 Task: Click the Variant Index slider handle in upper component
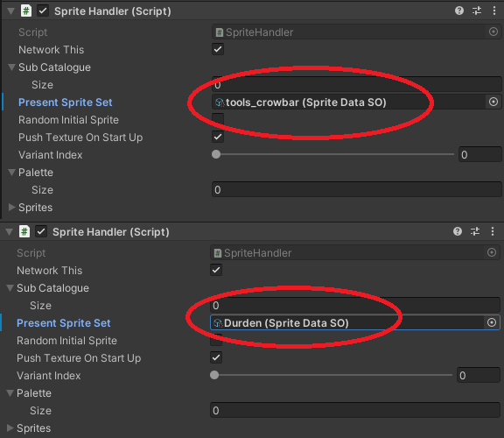pos(216,154)
